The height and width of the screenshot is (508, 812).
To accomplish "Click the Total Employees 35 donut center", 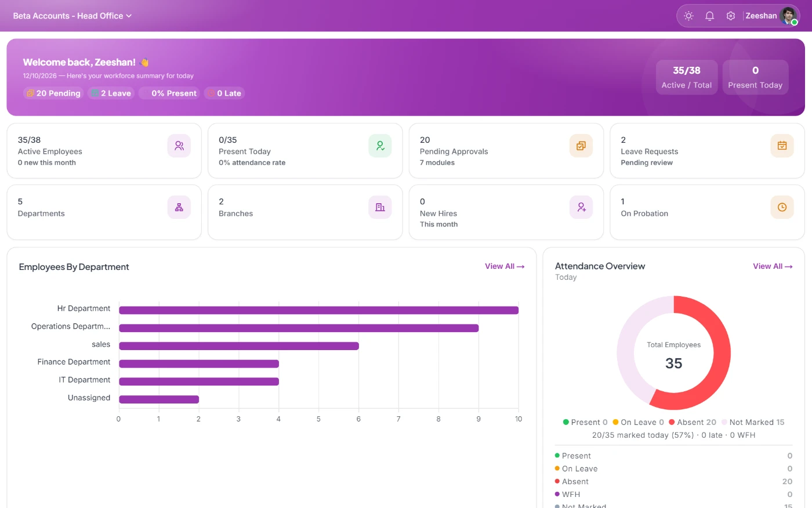I will tap(674, 355).
